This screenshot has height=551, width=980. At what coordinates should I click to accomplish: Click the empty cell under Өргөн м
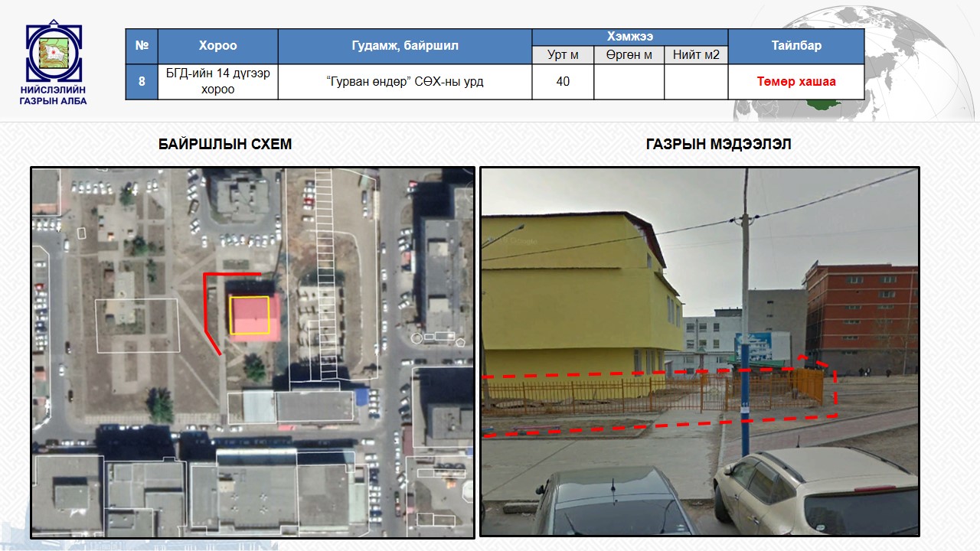point(629,82)
